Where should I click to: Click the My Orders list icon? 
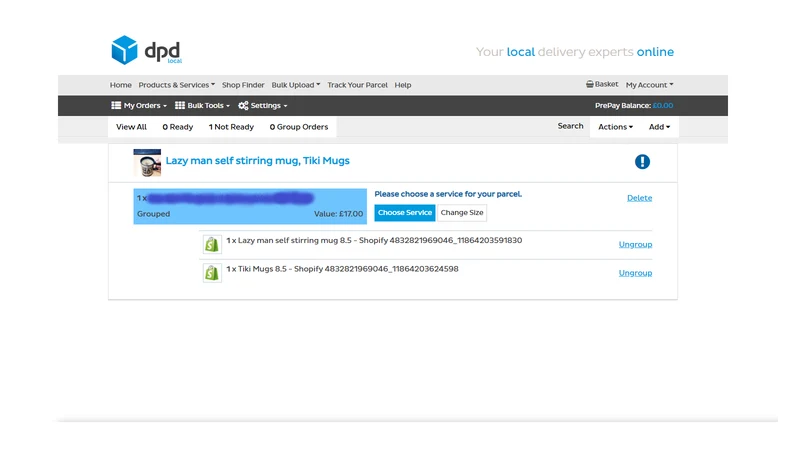click(x=116, y=106)
